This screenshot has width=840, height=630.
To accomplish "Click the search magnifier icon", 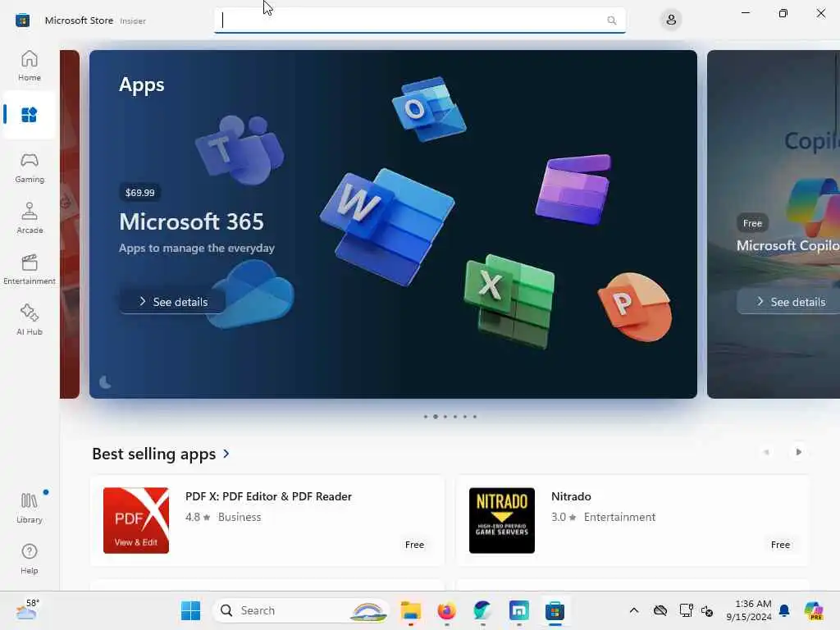I will pyautogui.click(x=611, y=21).
